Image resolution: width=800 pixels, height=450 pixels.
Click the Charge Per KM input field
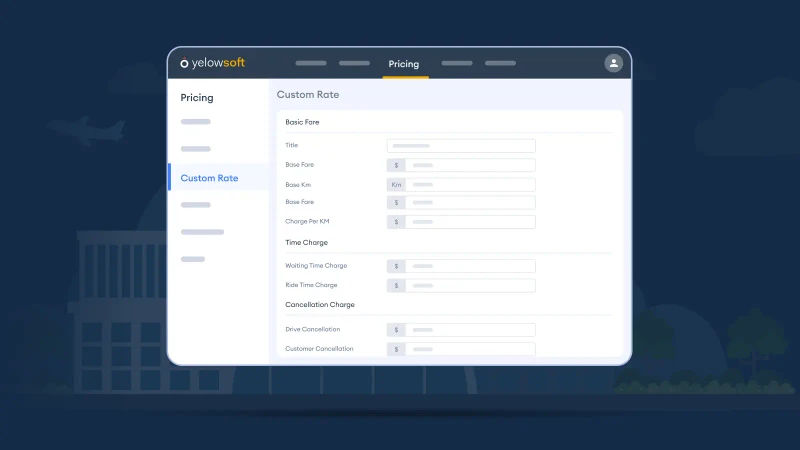tap(469, 222)
